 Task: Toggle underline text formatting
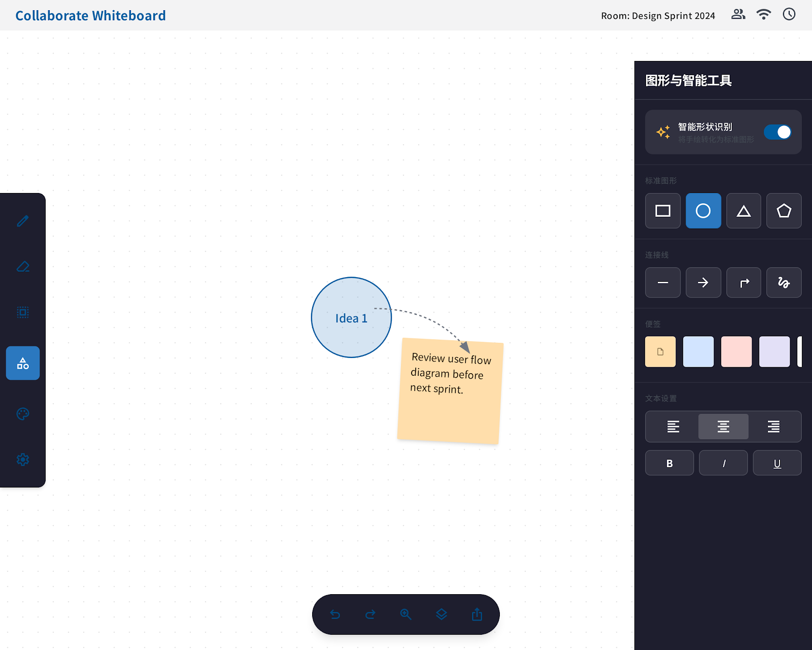coord(777,463)
